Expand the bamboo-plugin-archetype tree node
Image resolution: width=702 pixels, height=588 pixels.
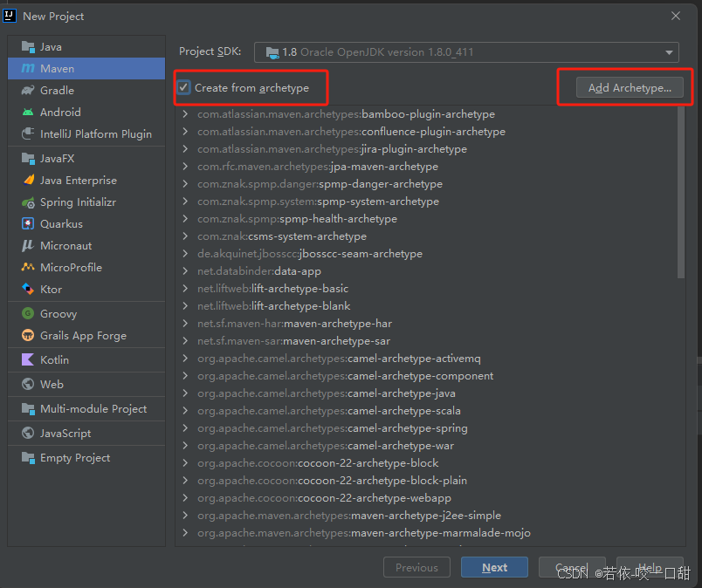[185, 114]
